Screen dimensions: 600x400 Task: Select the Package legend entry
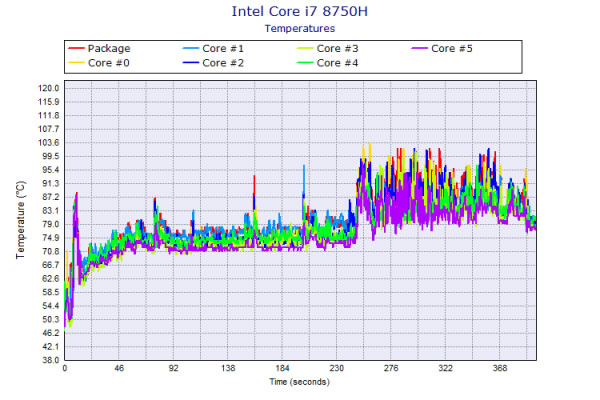tap(99, 48)
